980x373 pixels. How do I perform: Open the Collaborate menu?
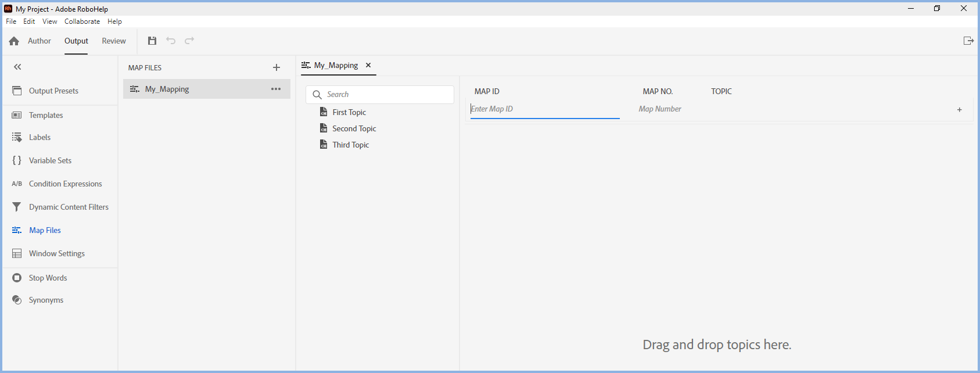pyautogui.click(x=82, y=21)
